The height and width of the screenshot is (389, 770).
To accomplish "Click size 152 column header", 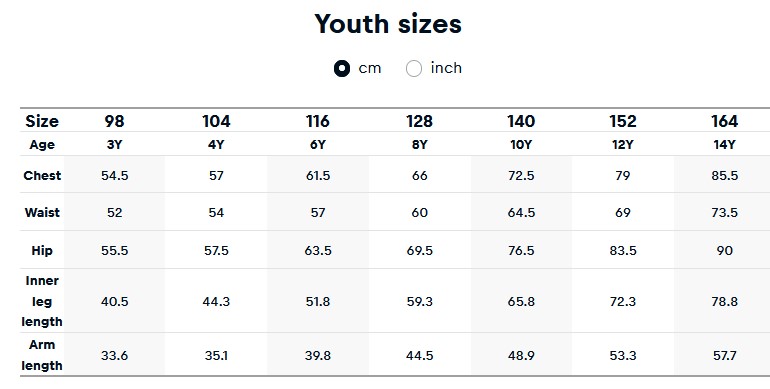I will [x=623, y=121].
